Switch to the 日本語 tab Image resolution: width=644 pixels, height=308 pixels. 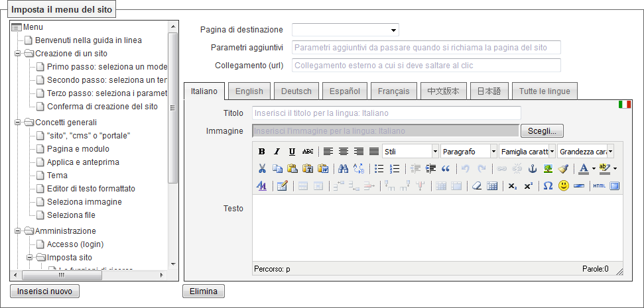(489, 91)
